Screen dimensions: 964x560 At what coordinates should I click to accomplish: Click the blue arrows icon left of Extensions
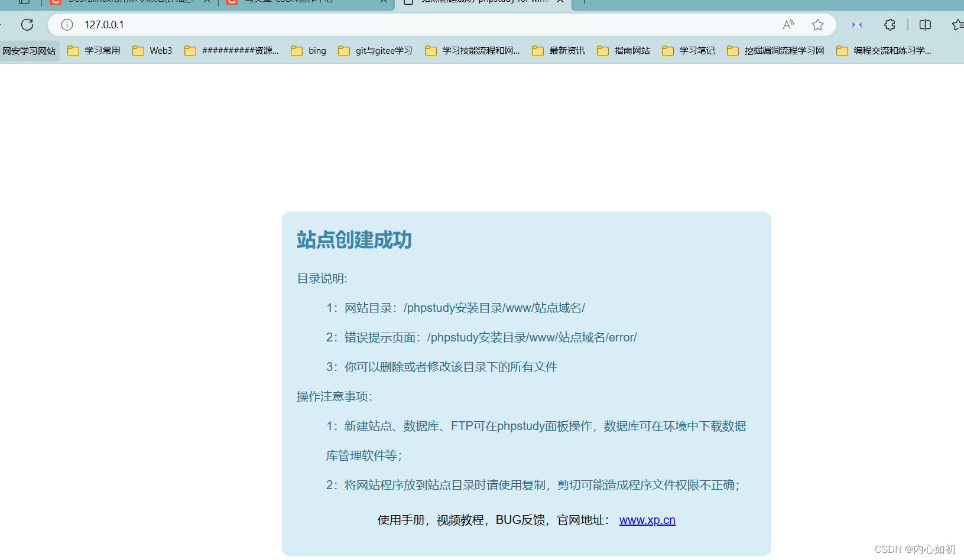click(857, 25)
